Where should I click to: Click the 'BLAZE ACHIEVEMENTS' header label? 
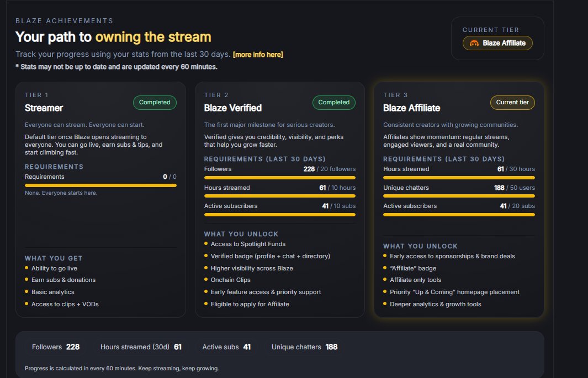pyautogui.click(x=65, y=21)
